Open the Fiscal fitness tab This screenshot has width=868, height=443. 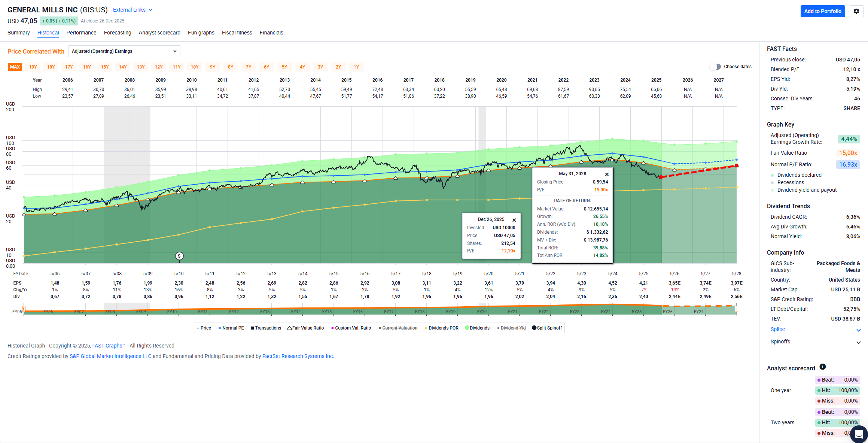click(237, 33)
